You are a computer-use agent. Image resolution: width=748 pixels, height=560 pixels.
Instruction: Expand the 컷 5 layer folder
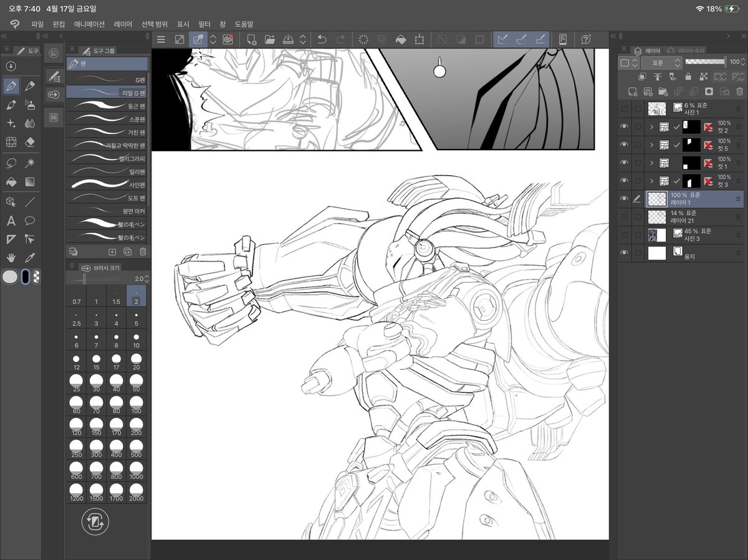point(651,145)
